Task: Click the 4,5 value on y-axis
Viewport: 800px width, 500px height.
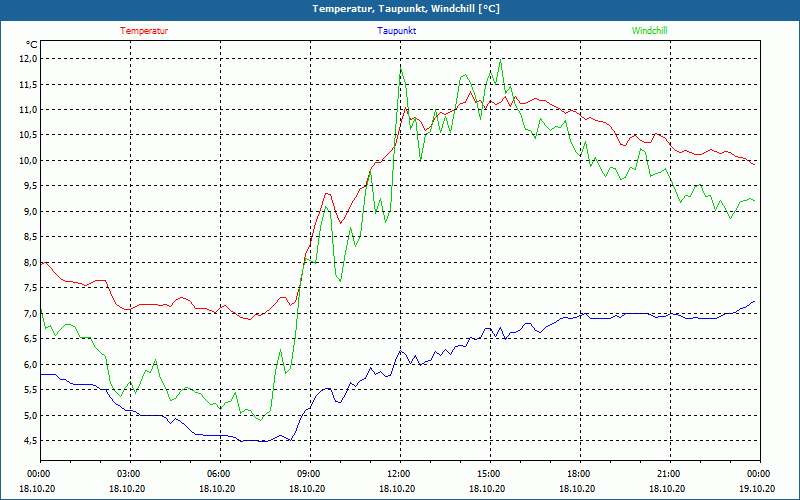Action: [29, 441]
